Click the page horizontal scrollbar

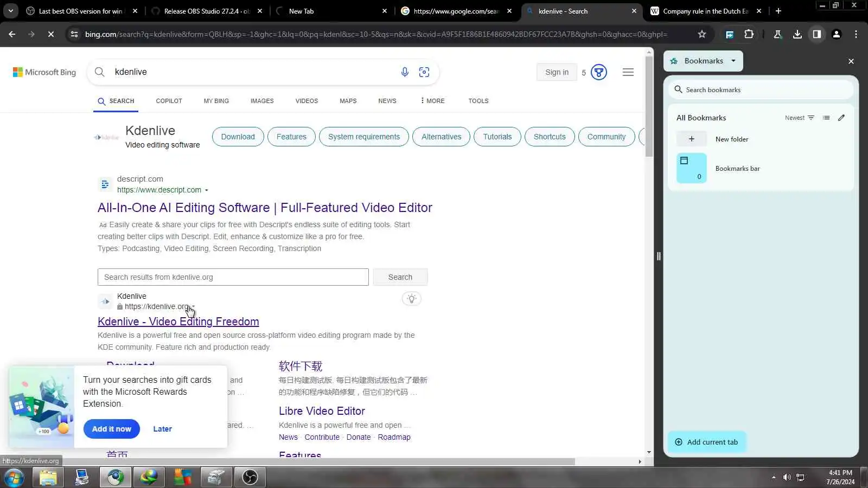coord(288,462)
